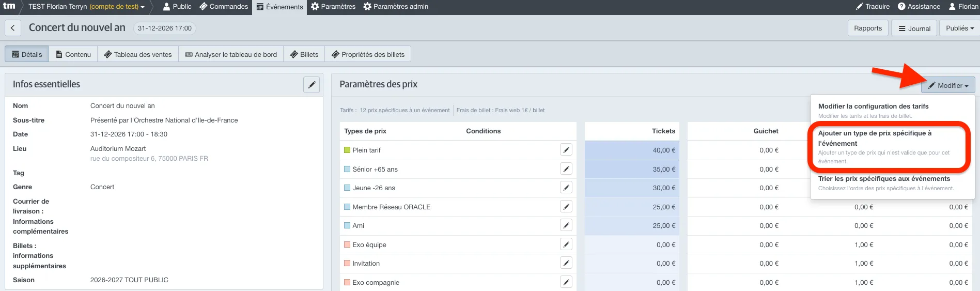This screenshot has height=291, width=980.
Task: Edit Infos essentielles with the pencil icon
Action: (312, 85)
